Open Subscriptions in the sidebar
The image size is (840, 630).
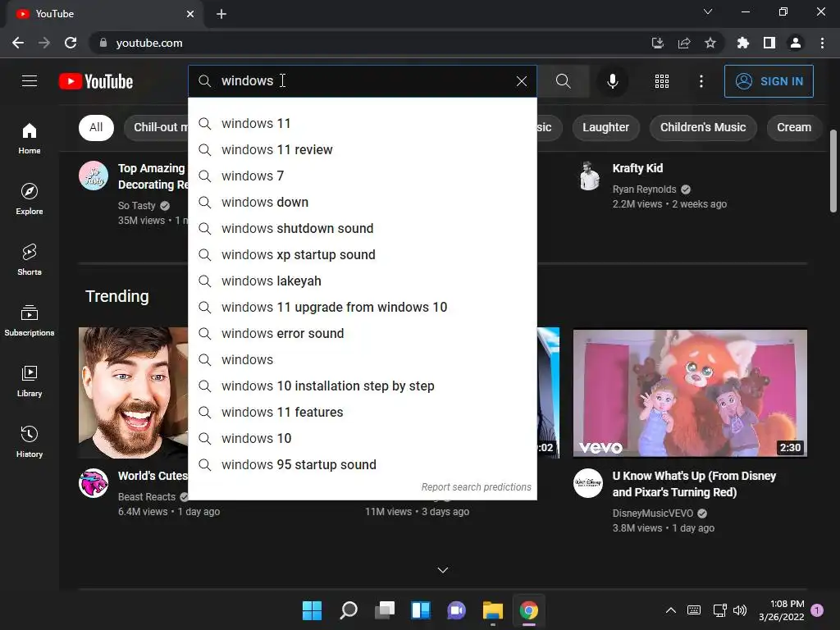pyautogui.click(x=30, y=321)
